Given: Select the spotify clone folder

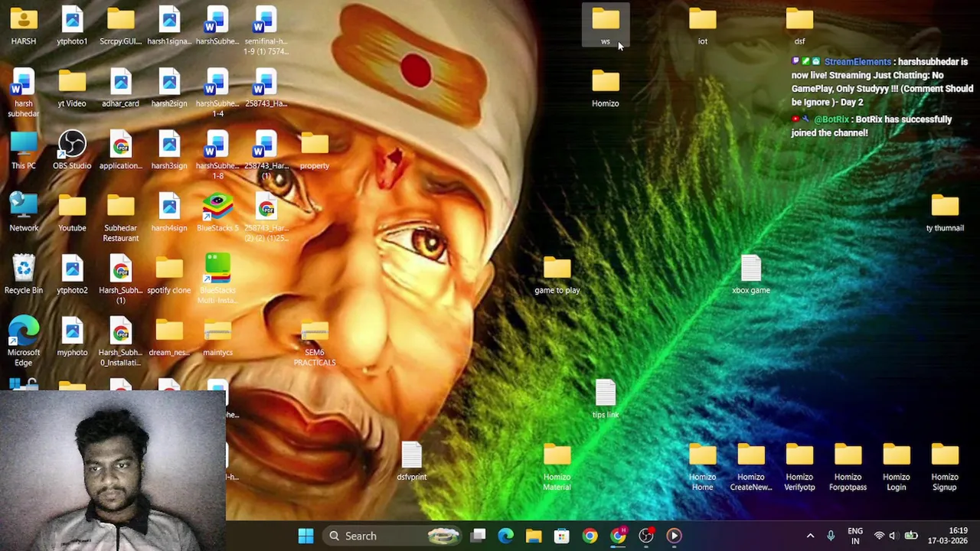Looking at the screenshot, I should click(169, 275).
